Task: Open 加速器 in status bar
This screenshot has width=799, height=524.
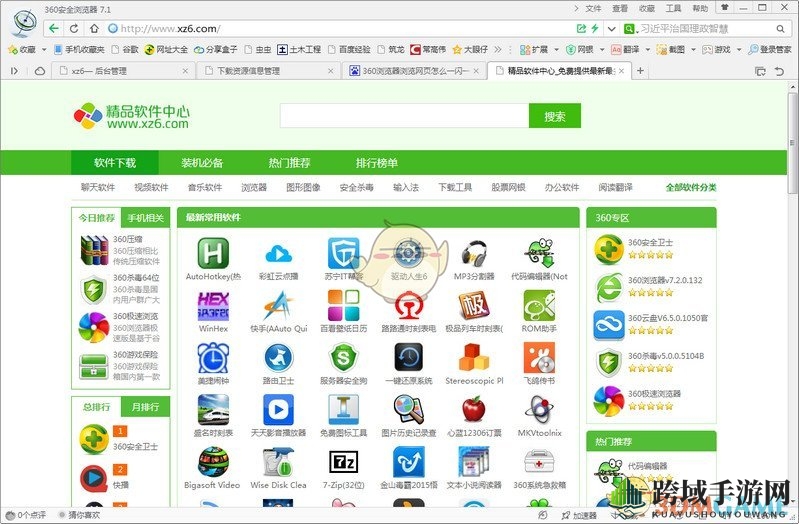Action: (579, 515)
